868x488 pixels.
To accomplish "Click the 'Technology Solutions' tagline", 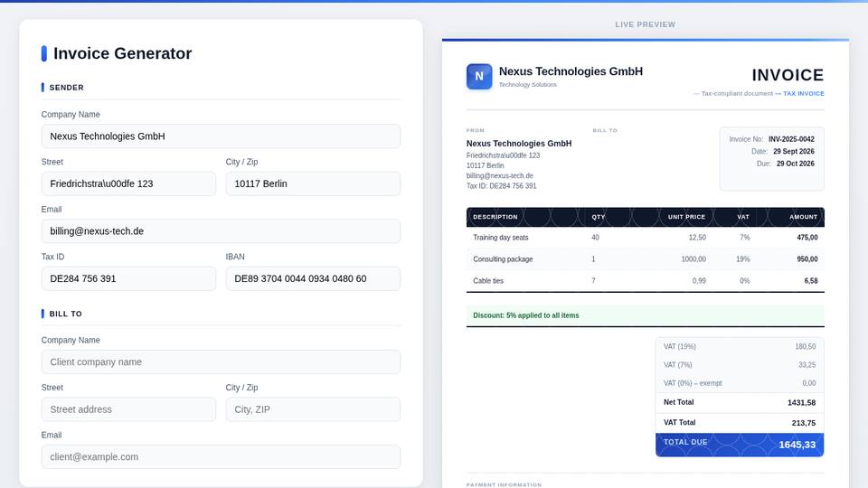I will pyautogui.click(x=527, y=85).
